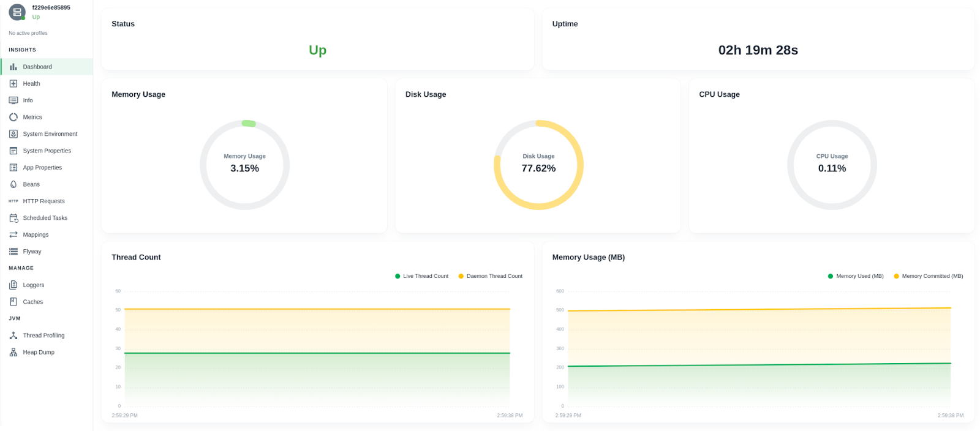Click the Health plus icon in sidebar

point(13,84)
